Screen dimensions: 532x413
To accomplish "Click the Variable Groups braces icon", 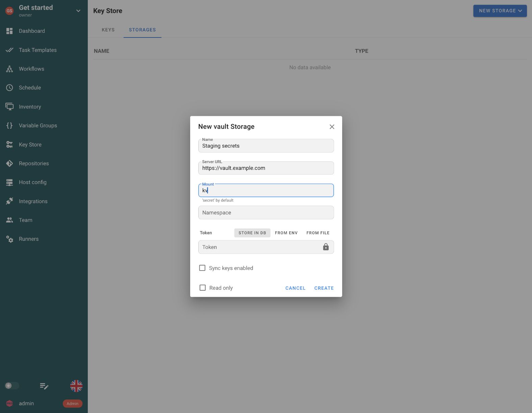I will pyautogui.click(x=9, y=126).
